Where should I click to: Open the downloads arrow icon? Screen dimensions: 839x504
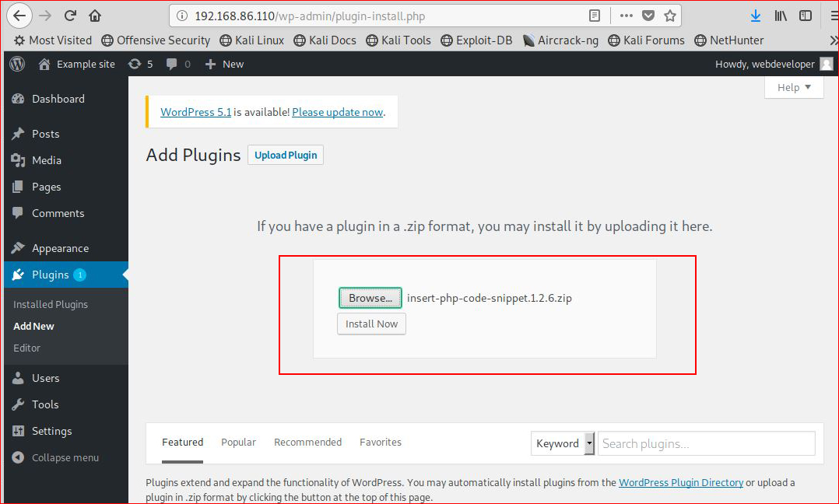[x=756, y=16]
